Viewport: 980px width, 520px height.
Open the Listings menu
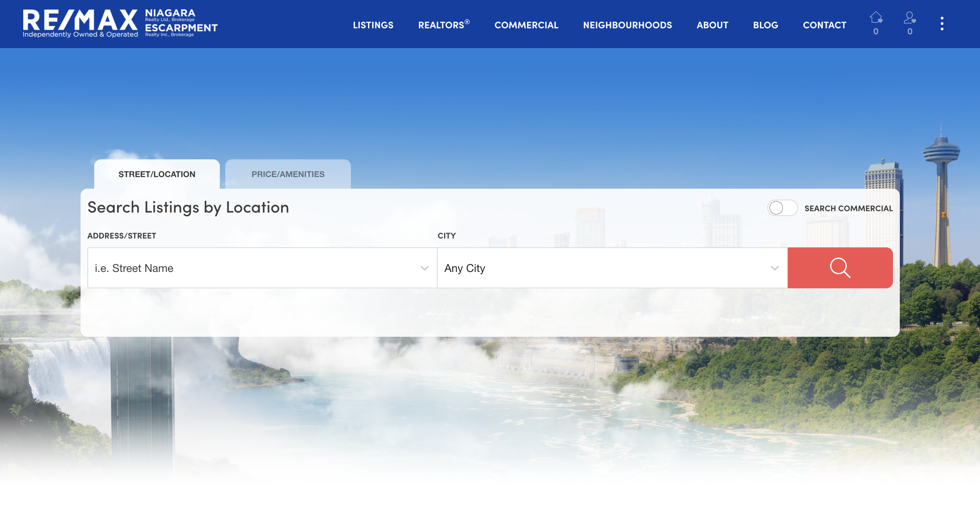click(x=373, y=25)
